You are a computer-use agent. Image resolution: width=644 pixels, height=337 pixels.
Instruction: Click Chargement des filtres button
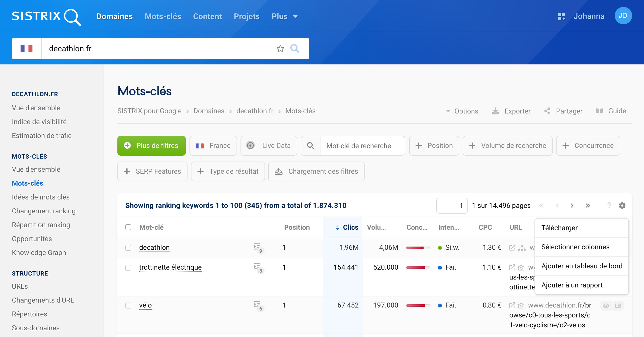316,171
